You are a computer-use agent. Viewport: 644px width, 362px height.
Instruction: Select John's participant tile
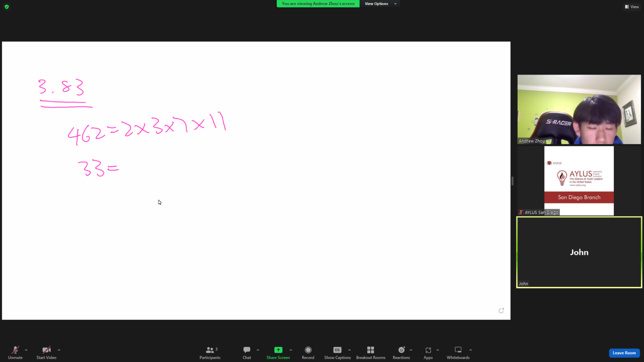pos(579,252)
